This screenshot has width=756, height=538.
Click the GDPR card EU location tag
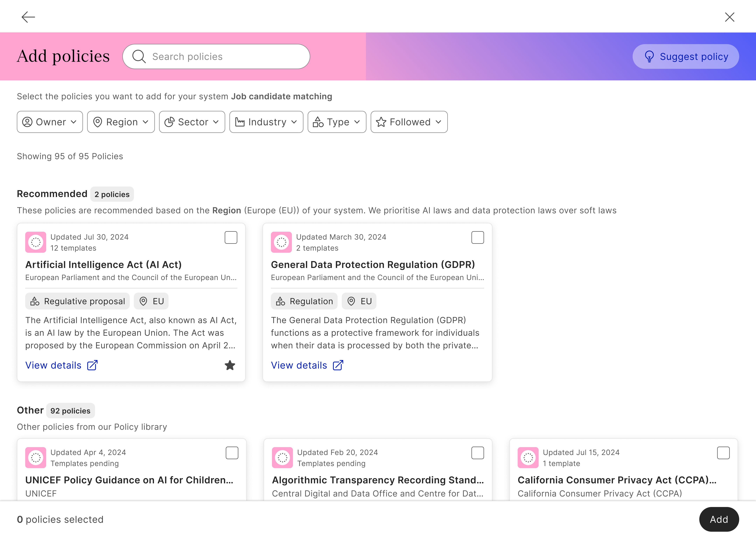[359, 301]
